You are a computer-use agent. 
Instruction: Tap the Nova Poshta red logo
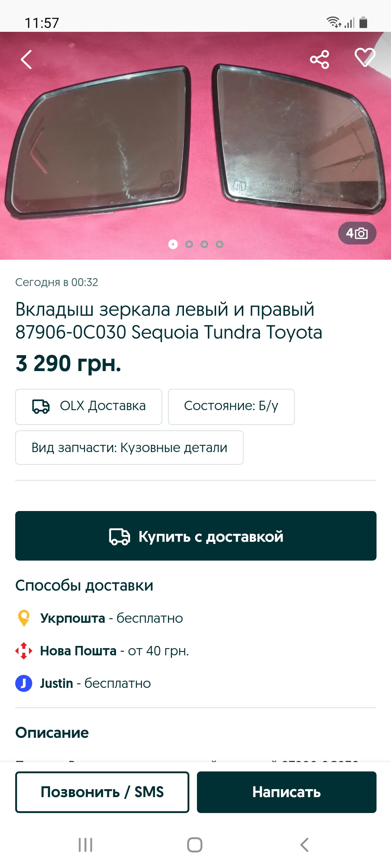point(24,651)
